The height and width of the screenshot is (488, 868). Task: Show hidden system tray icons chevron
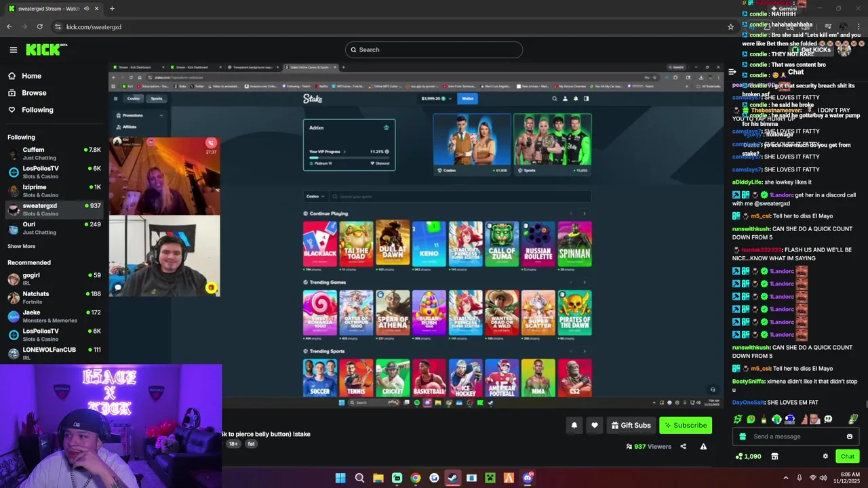pos(786,478)
